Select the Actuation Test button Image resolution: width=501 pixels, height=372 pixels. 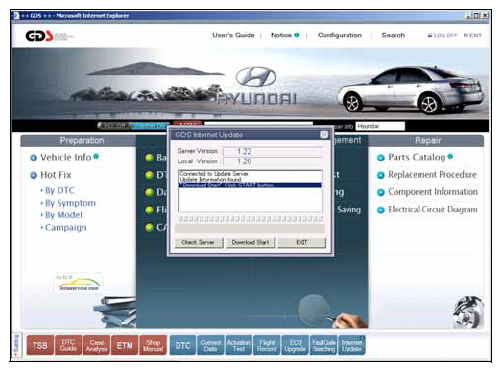click(239, 345)
